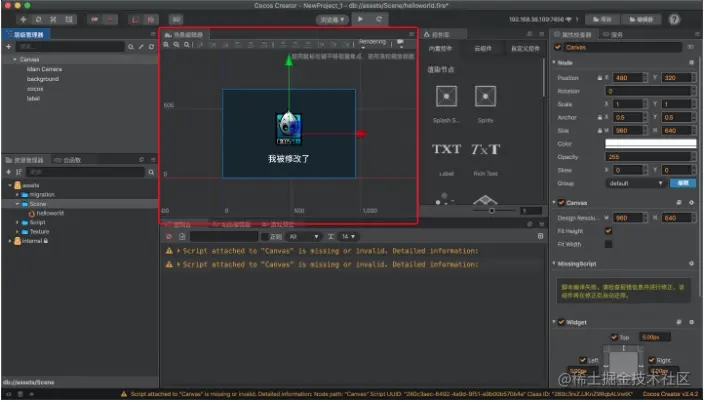The image size is (705, 402).
Task: Open the preview platform dropdown beside Play
Action: coord(332,20)
